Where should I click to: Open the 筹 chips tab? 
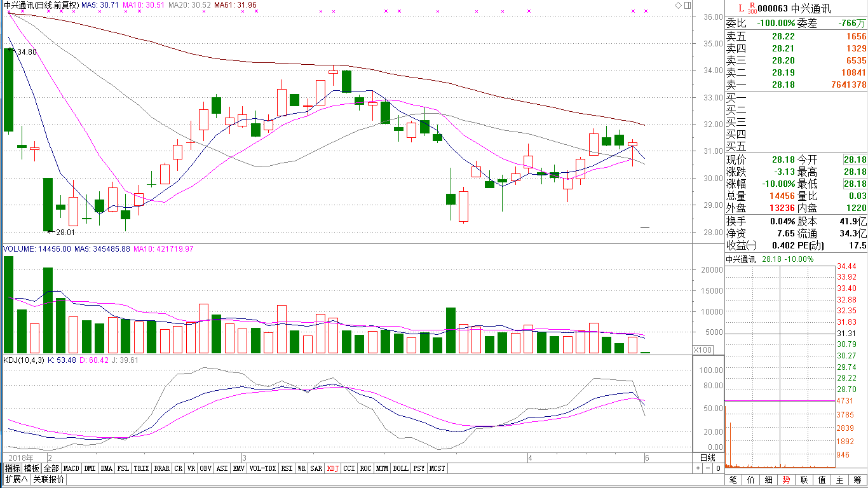[x=858, y=480]
